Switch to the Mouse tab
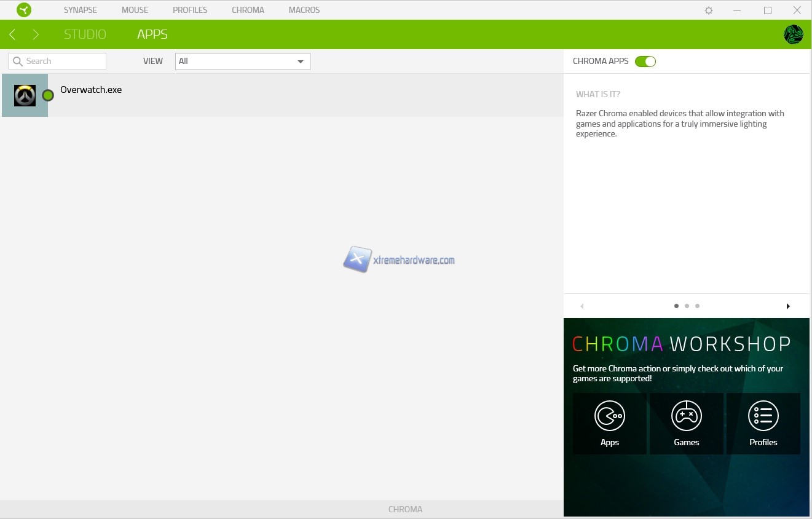Viewport: 812px width, 519px height. pyautogui.click(x=135, y=10)
